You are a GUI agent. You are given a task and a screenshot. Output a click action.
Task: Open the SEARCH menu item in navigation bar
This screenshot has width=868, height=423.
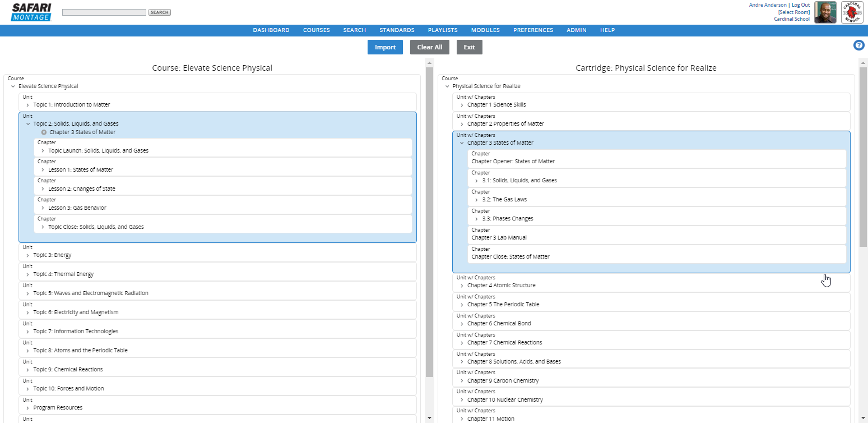pyautogui.click(x=355, y=30)
